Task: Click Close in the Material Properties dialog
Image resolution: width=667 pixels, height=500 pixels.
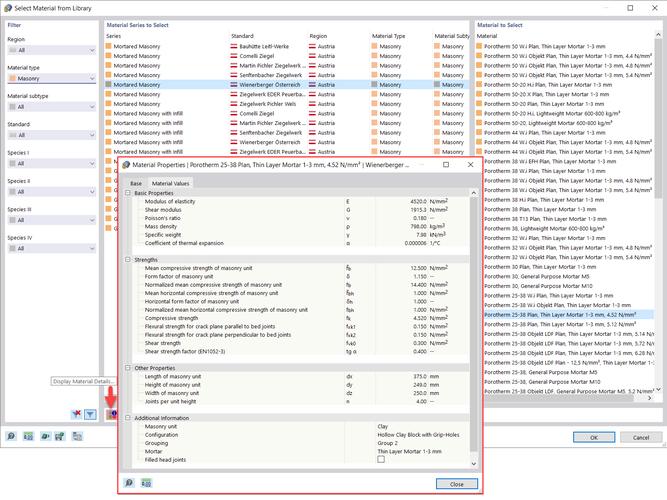Action: 456,484
